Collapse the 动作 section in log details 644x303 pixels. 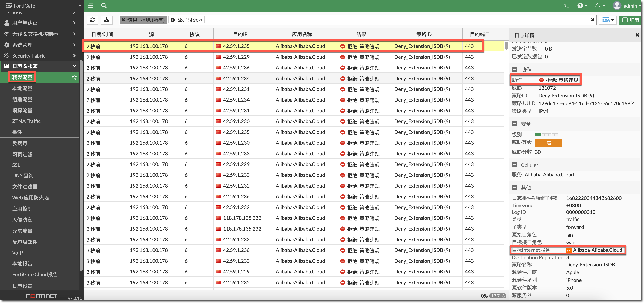click(x=514, y=69)
